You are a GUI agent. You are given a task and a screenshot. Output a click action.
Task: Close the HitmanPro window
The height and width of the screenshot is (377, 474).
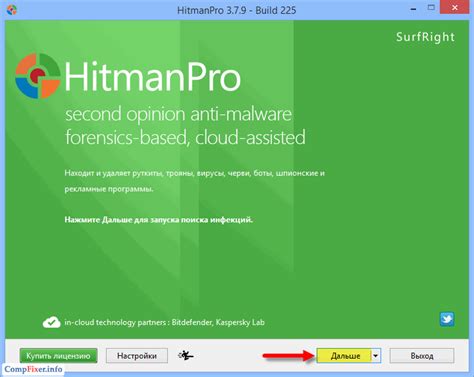point(455,8)
